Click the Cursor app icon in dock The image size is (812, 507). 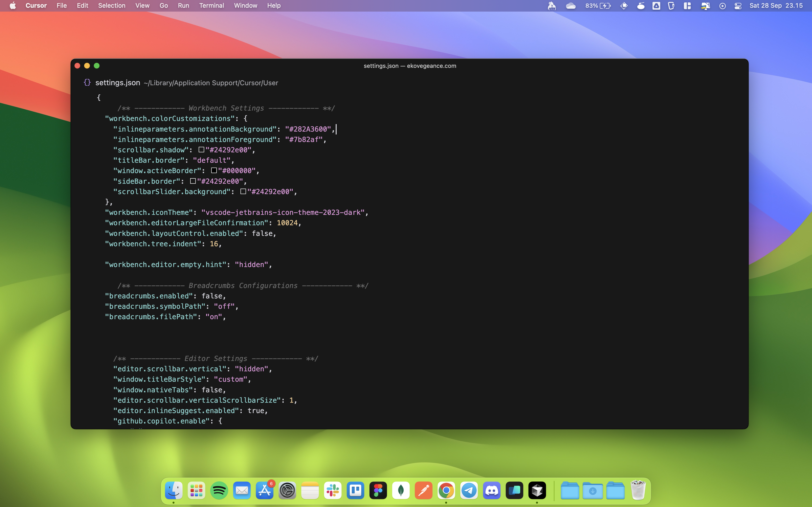coord(537,491)
